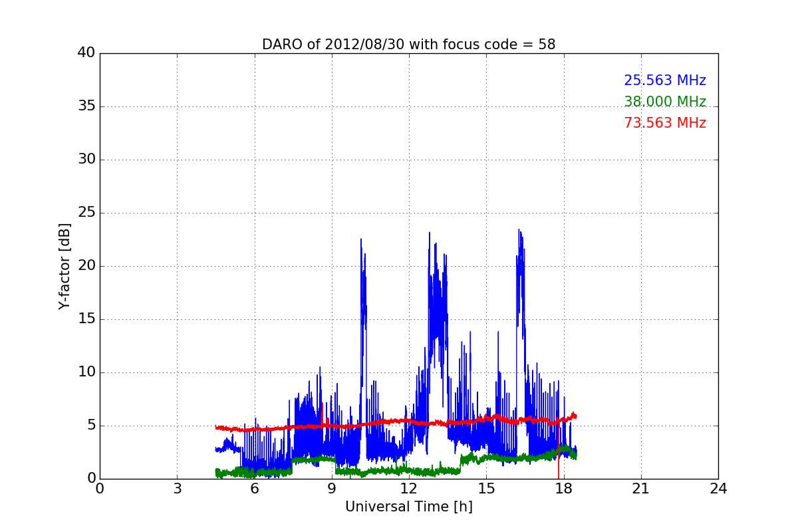Click the x-axis tick label 3
The image size is (798, 532).
pyautogui.click(x=177, y=488)
